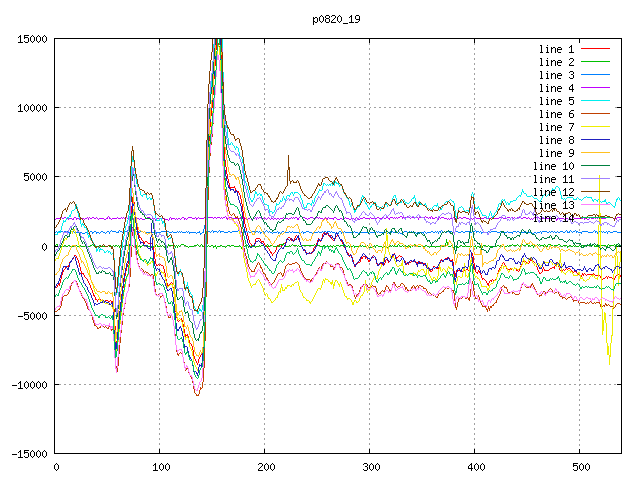640x480 pixels.
Task: Select line 10 in the legend
Action: point(553,166)
